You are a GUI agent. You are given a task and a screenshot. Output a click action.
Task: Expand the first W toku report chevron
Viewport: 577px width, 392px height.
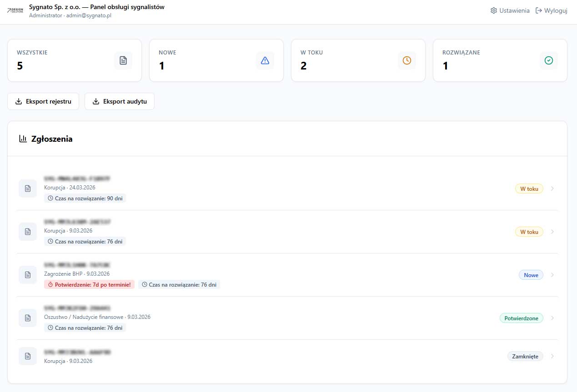click(552, 189)
